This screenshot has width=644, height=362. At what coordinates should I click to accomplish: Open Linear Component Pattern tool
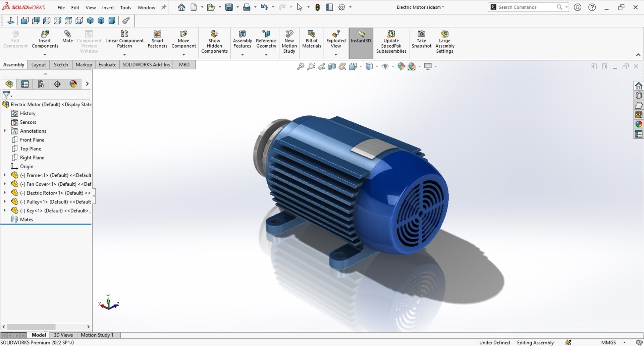pos(124,40)
